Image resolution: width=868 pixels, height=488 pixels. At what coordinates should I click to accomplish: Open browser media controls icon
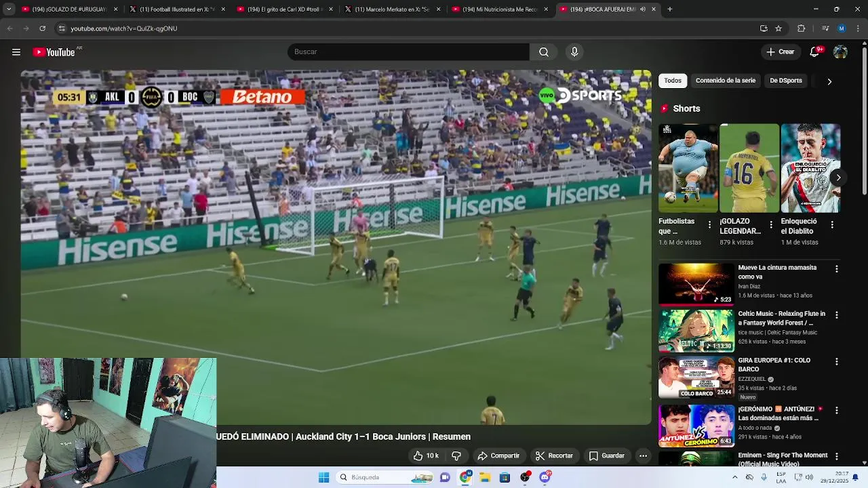tap(825, 28)
